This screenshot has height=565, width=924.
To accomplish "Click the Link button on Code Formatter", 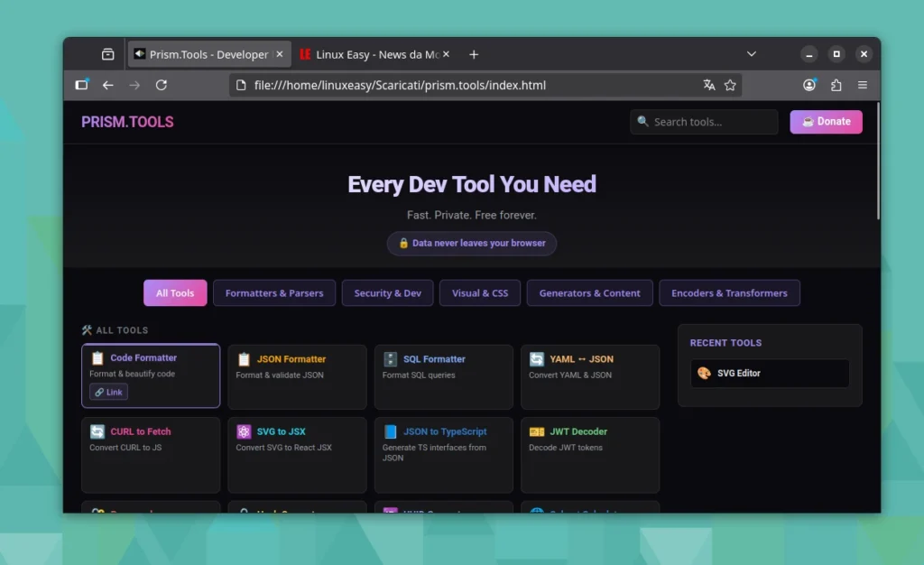I will click(x=108, y=392).
